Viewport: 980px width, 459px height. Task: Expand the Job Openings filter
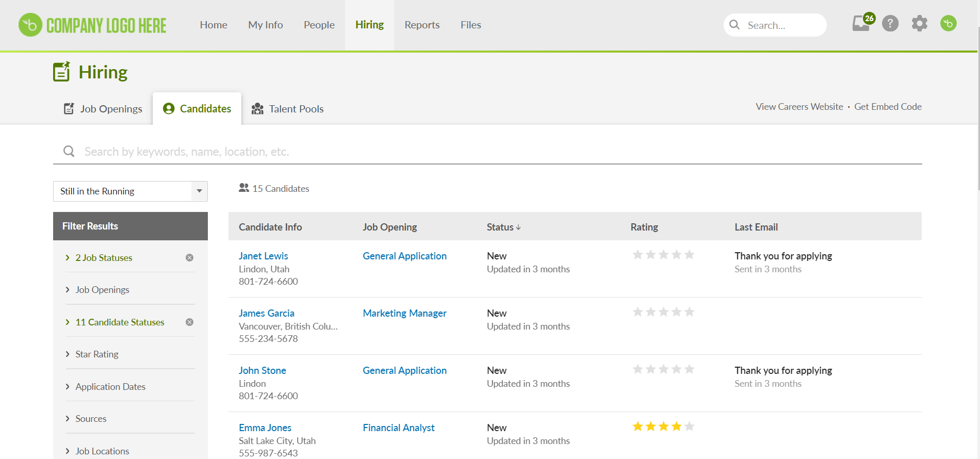(x=102, y=290)
